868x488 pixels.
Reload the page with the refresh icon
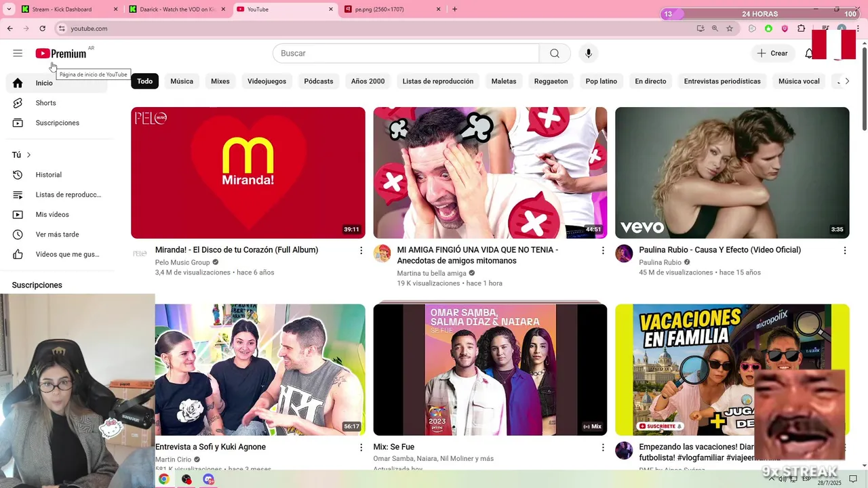point(42,28)
